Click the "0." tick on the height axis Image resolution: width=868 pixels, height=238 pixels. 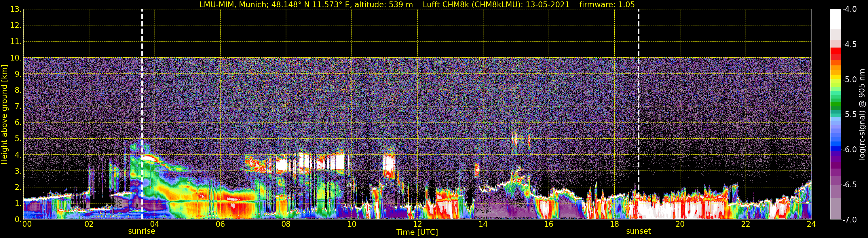18,220
